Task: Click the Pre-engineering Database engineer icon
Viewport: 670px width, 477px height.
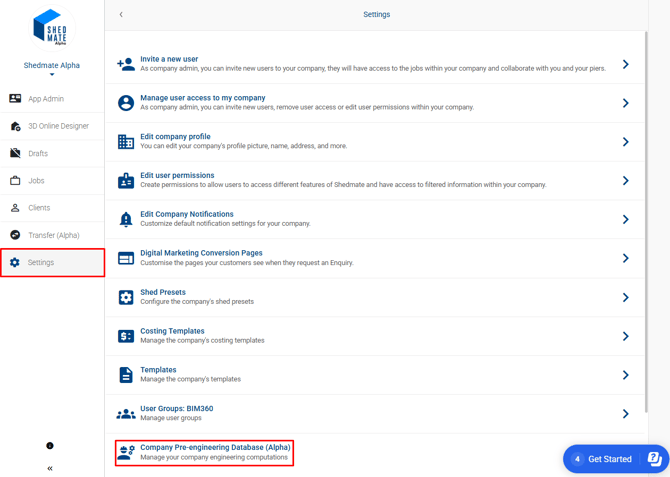Action: [126, 452]
